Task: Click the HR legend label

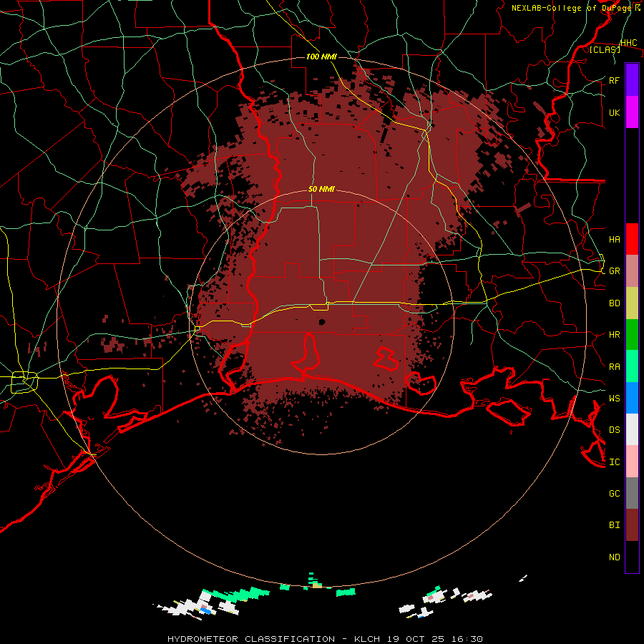Action: (x=614, y=335)
